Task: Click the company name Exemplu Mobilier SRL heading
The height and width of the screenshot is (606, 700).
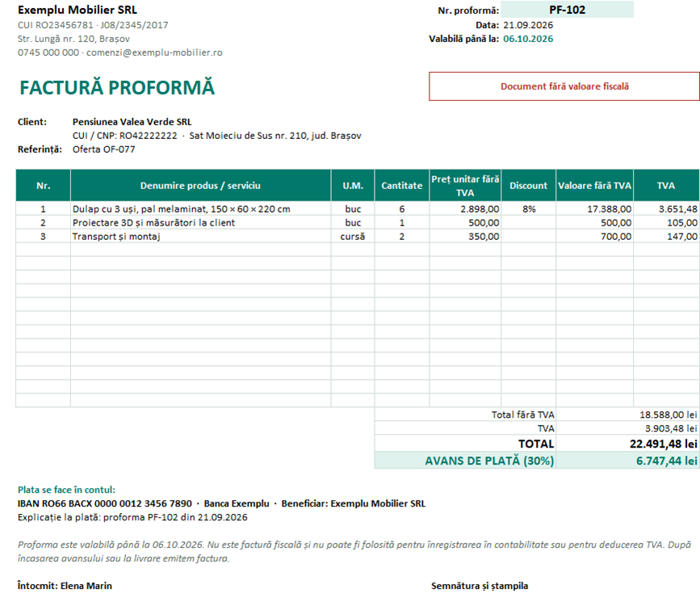Action: (78, 10)
